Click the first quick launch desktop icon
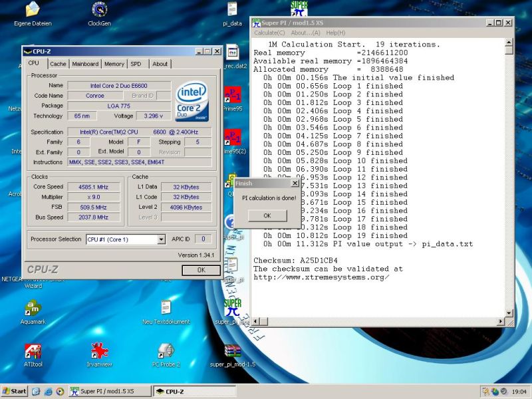The height and width of the screenshot is (399, 532). point(36,392)
